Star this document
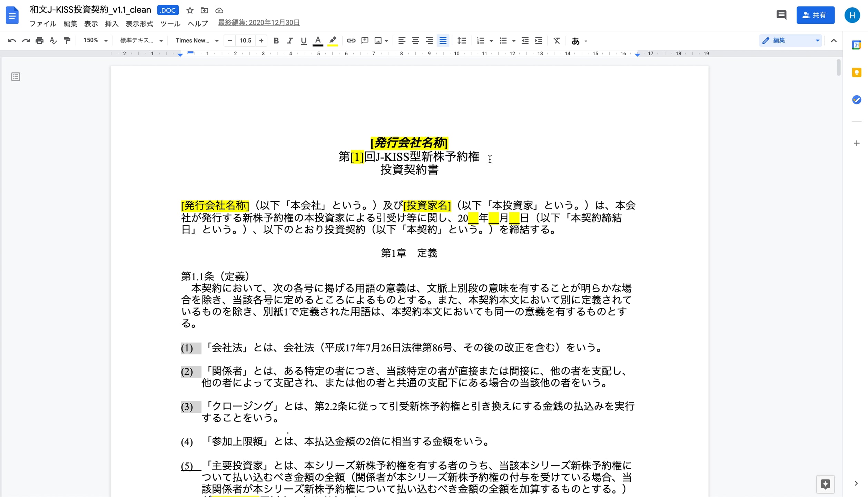The image size is (868, 497). [x=190, y=10]
